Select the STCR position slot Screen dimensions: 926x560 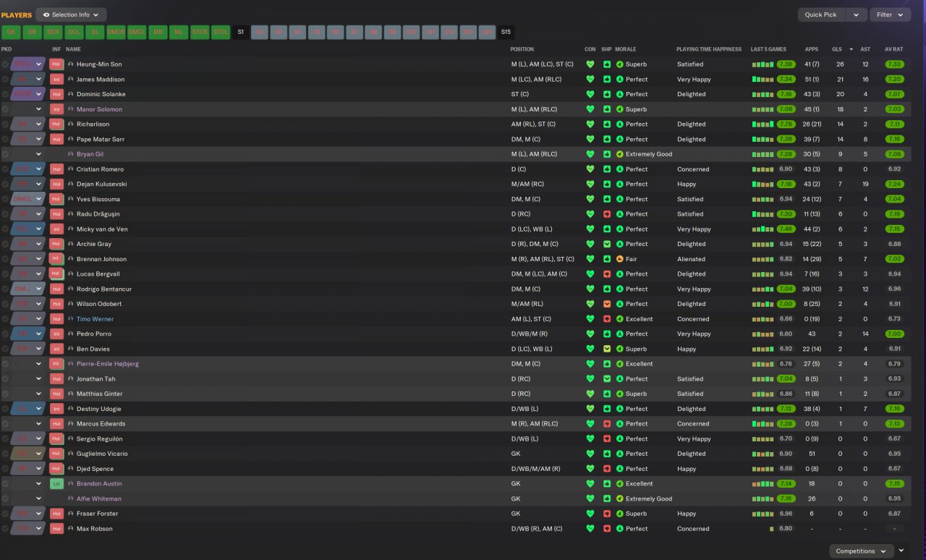click(x=200, y=32)
